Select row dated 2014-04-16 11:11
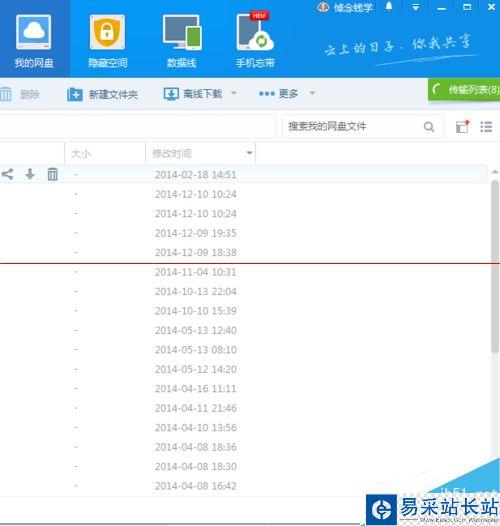Screen dimensions: 500x526 point(244,388)
